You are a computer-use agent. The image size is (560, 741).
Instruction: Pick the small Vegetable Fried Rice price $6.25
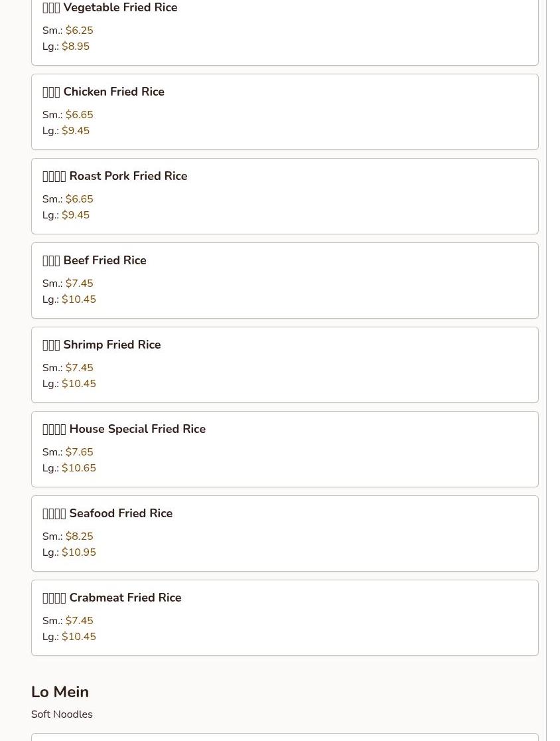click(x=80, y=31)
